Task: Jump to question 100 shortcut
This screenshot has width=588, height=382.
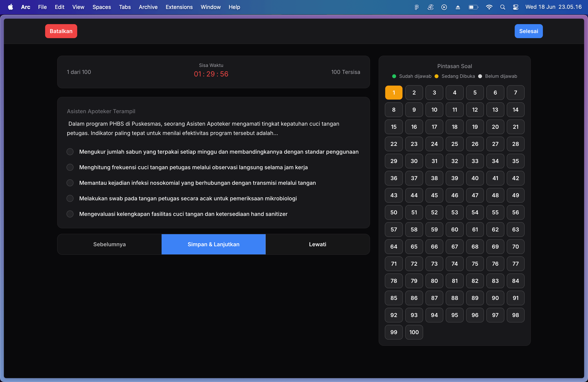Action: coord(414,332)
